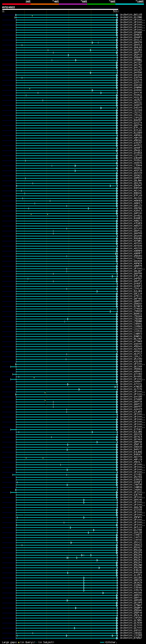The image size is (146, 644).
Task: Select hit label UniRef100_Q63429
Action: click(x=131, y=583)
